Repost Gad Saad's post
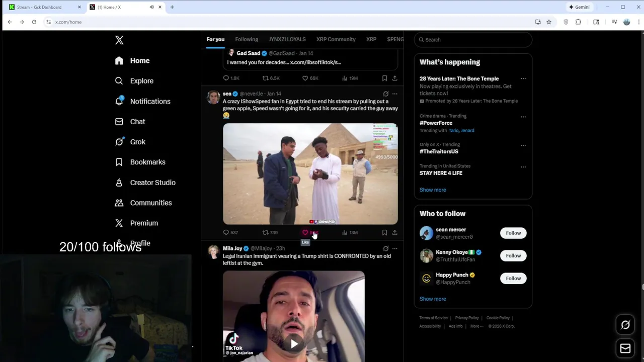The height and width of the screenshot is (362, 644). [x=271, y=78]
